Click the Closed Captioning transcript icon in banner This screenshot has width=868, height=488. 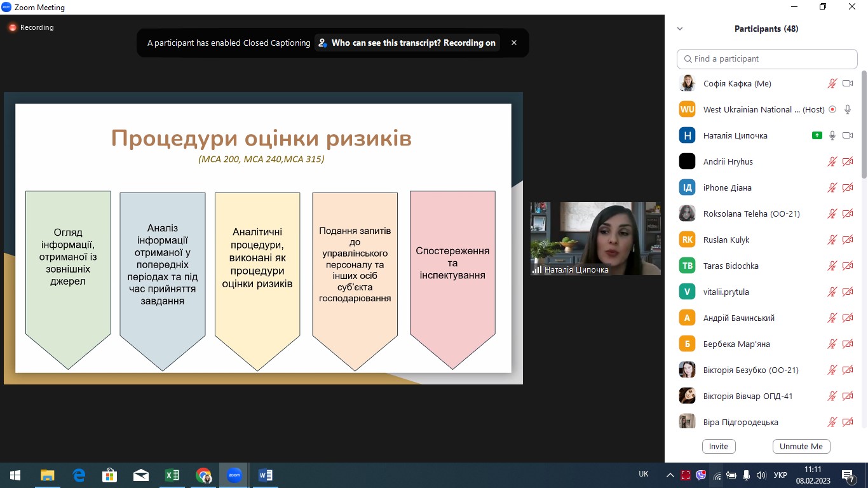[x=322, y=43]
